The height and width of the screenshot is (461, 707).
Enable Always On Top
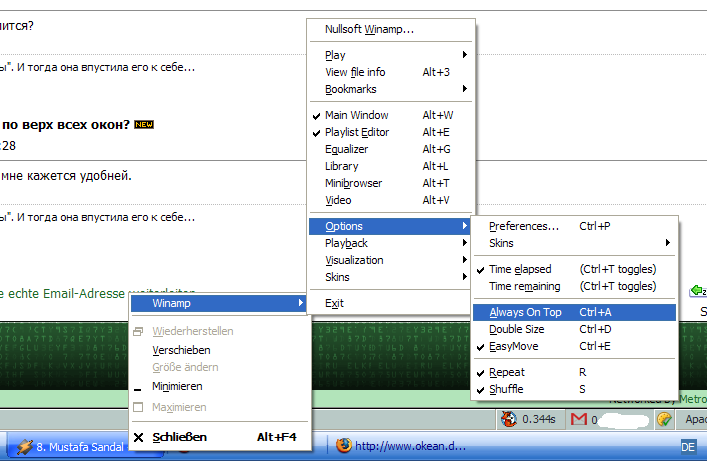tap(574, 312)
